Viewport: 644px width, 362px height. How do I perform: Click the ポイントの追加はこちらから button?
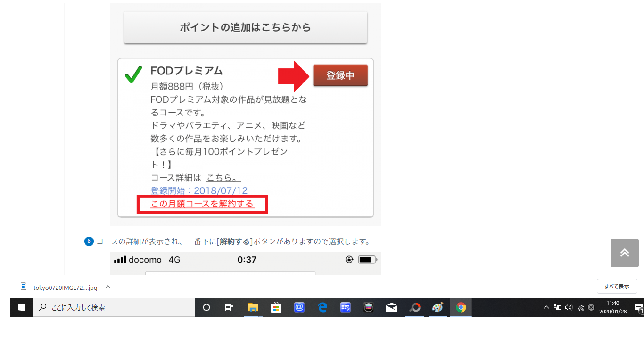(245, 27)
